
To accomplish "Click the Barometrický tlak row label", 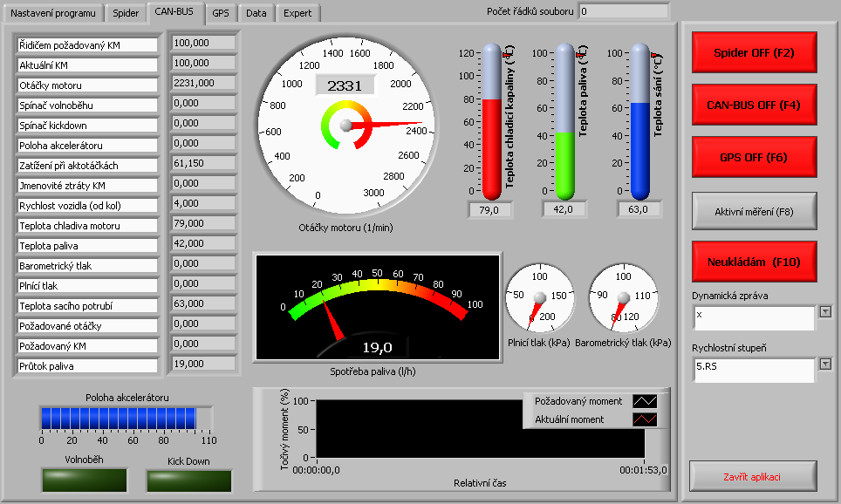I will 87,266.
